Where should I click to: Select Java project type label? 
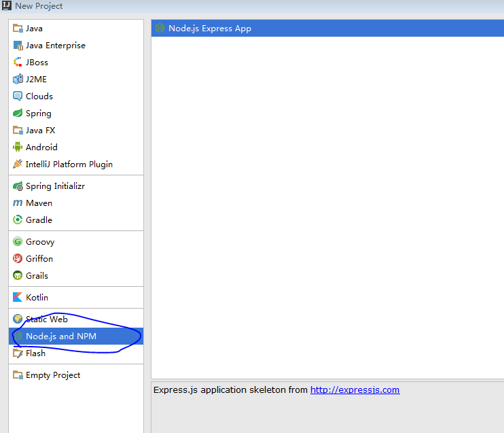(34, 29)
